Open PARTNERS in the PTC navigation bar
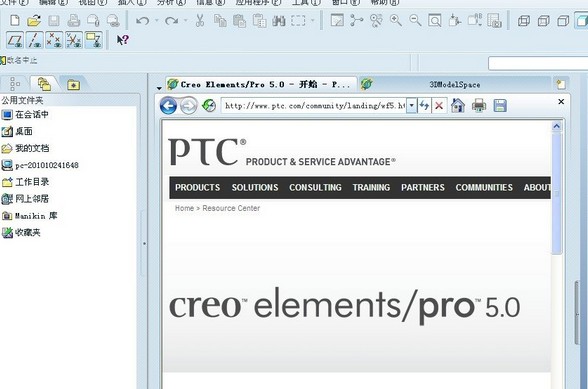The height and width of the screenshot is (389, 588). (x=423, y=187)
